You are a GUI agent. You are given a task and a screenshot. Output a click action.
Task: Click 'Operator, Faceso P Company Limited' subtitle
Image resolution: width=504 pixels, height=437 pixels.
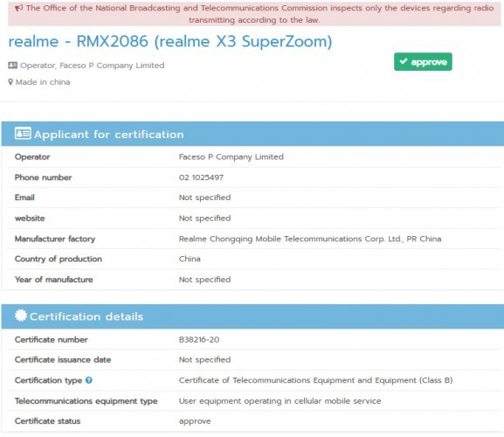click(x=93, y=66)
